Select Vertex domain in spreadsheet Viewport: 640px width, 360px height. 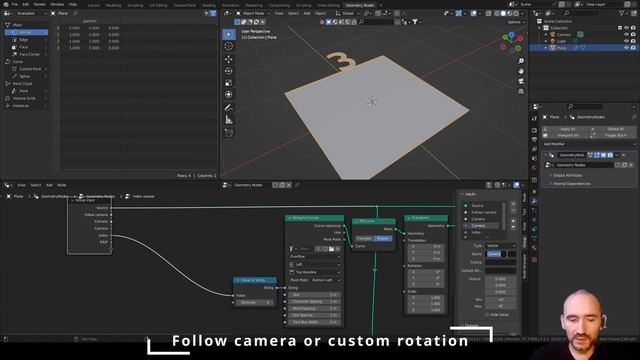point(26,32)
